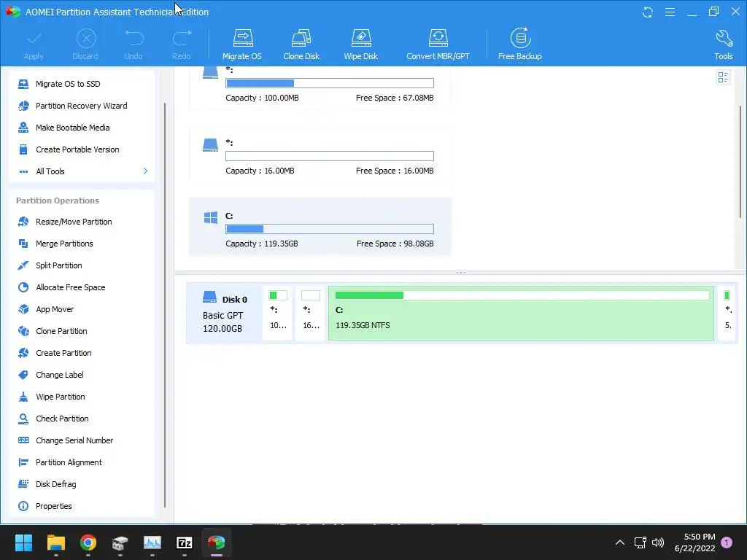Select the C: partition card

(x=320, y=227)
